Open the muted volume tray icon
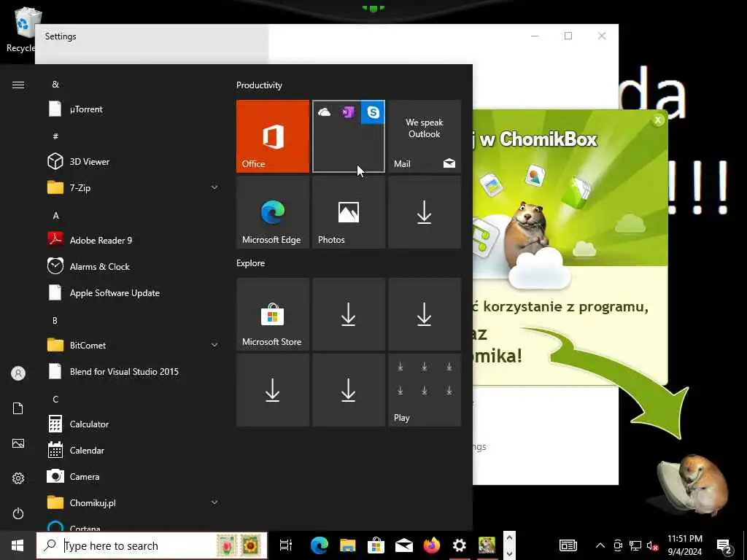This screenshot has width=747, height=560. point(652,545)
